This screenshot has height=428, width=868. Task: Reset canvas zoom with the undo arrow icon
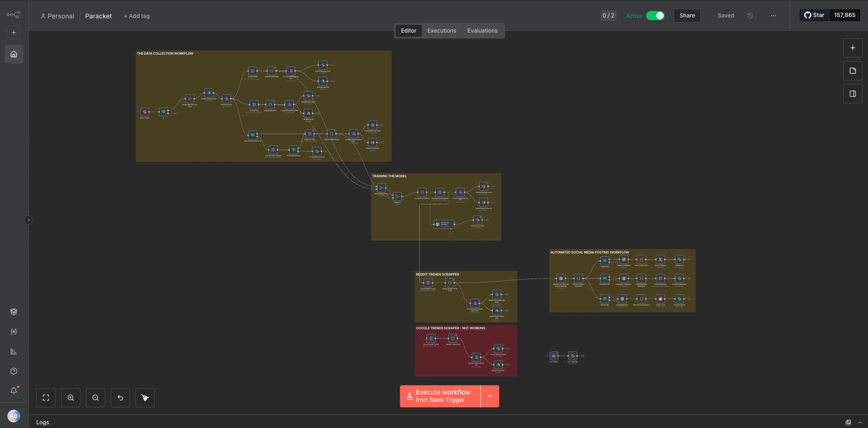click(120, 398)
